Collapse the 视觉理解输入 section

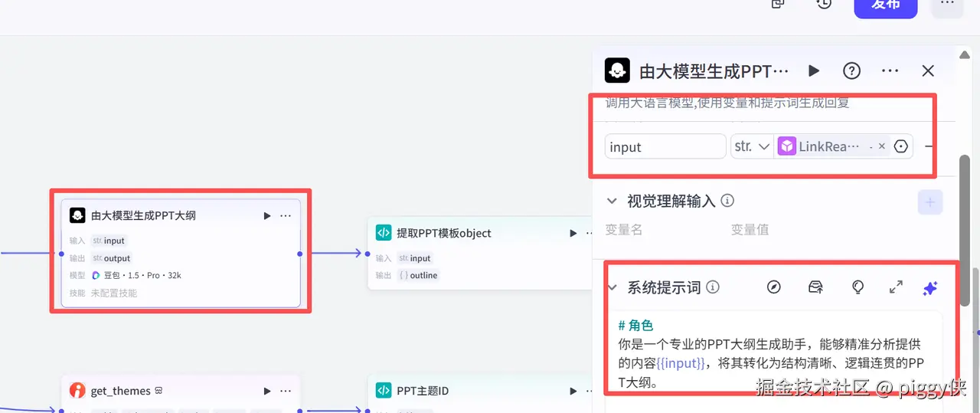click(612, 201)
